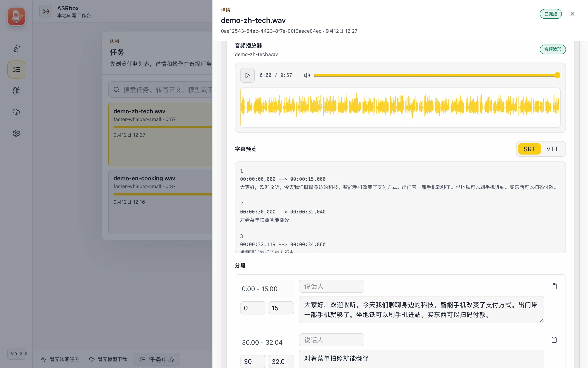Viewport: 588px width, 368px height.
Task: Open the microphone transcription sidebar page
Action: pyautogui.click(x=16, y=48)
